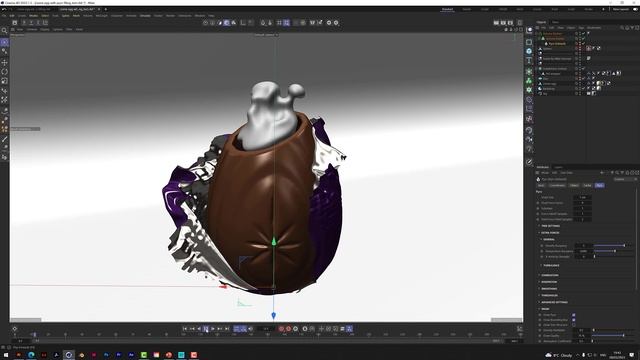Click Go to Start playback button
Screen dimensions: 640x360
[x=185, y=329]
